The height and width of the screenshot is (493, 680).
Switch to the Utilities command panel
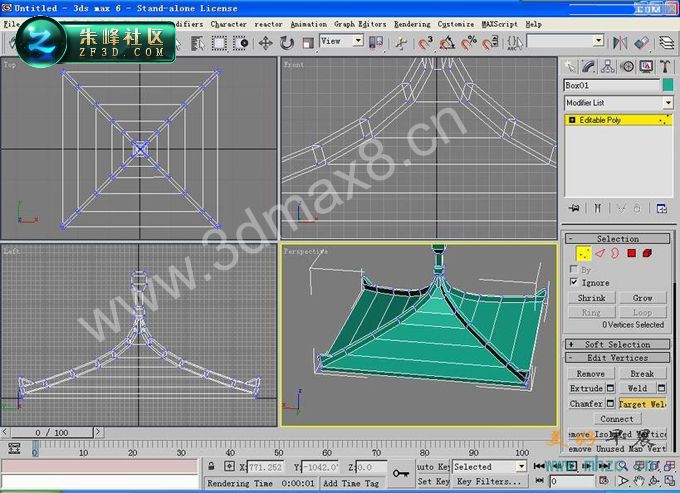665,66
